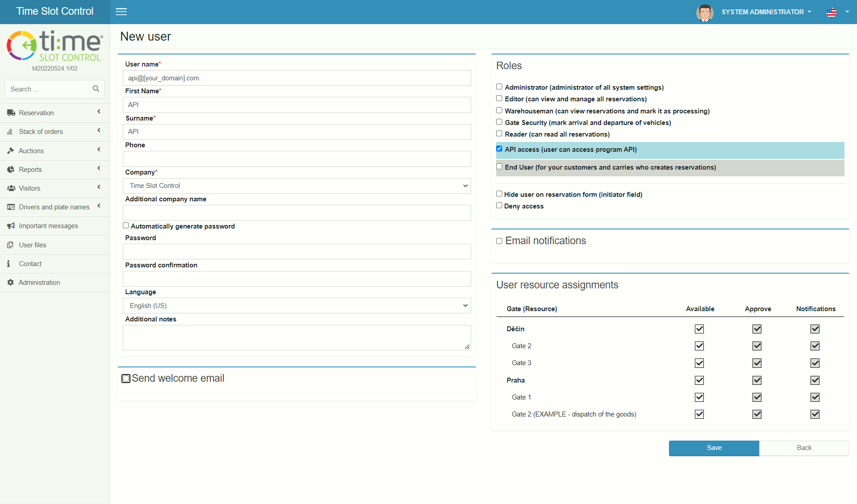Expand the Visitors sidebar menu arrow
Image resolution: width=857 pixels, height=504 pixels.
[x=99, y=187]
